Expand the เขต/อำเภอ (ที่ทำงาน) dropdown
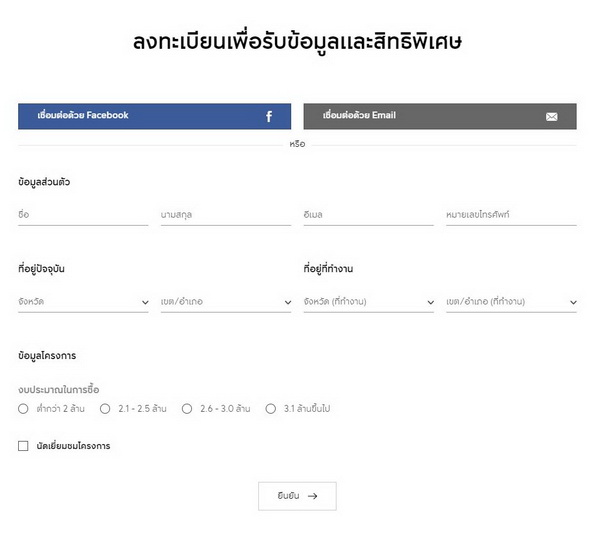The image size is (600, 546). point(511,301)
